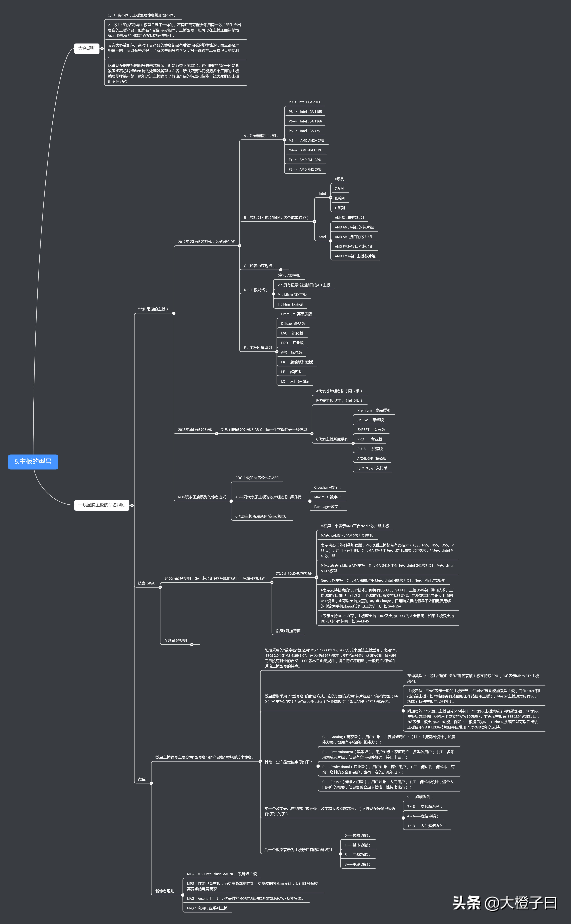Select the Premium 高品质版 node under E
571x924 pixels.
point(296,314)
